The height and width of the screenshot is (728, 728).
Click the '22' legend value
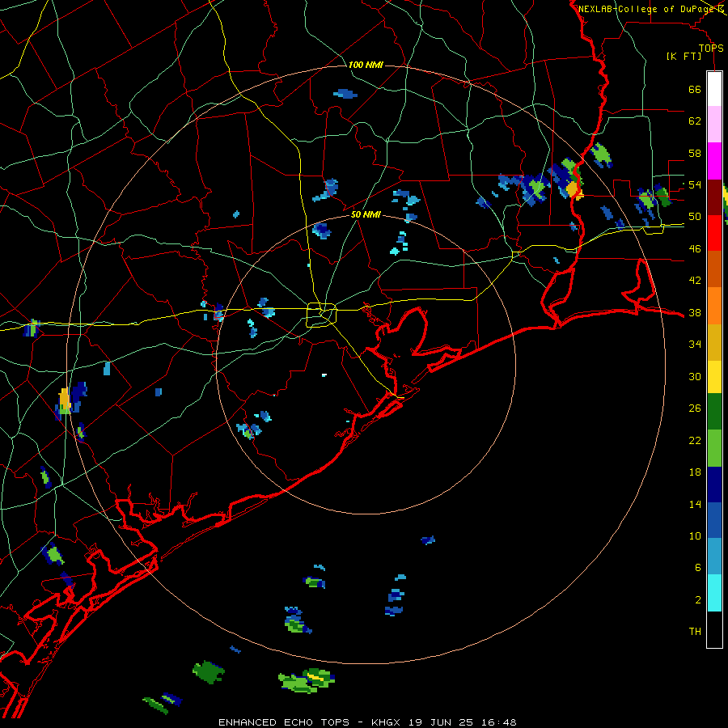[x=695, y=440]
